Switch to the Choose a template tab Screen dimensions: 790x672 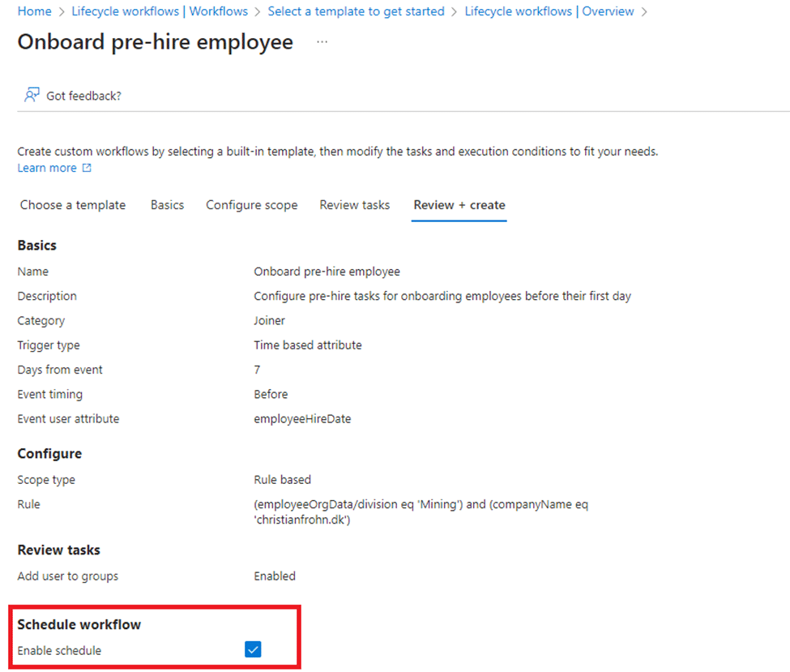[x=73, y=205]
